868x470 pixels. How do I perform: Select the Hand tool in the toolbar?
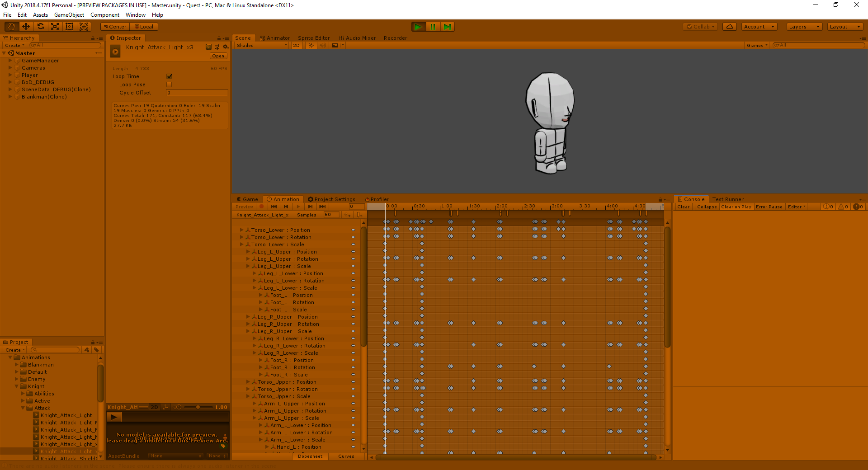(11, 27)
